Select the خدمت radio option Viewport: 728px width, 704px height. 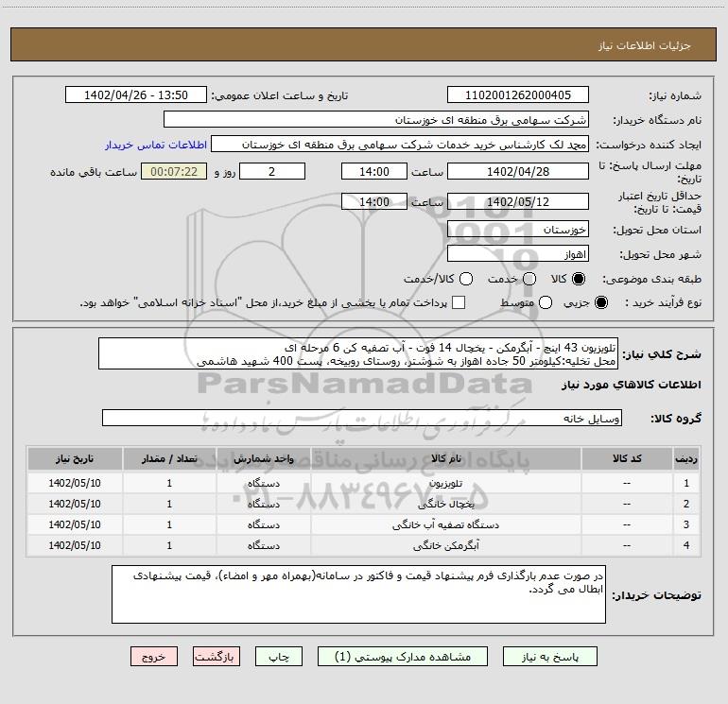[529, 279]
